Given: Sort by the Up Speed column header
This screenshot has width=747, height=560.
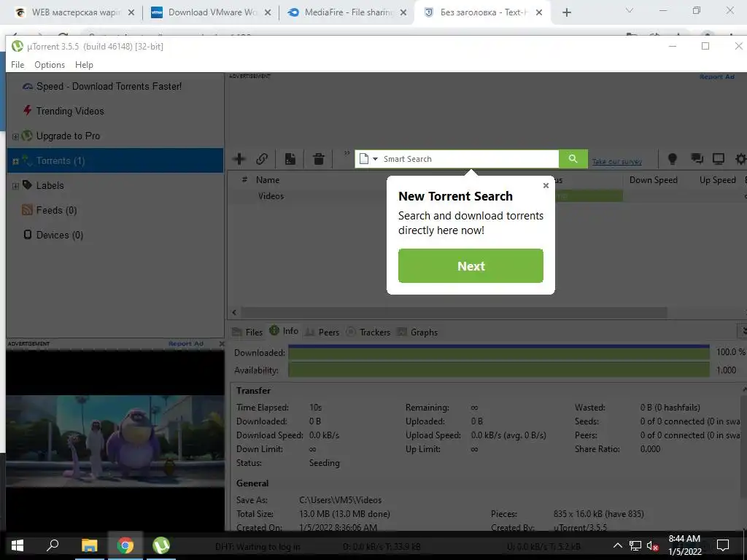Looking at the screenshot, I should tap(718, 180).
